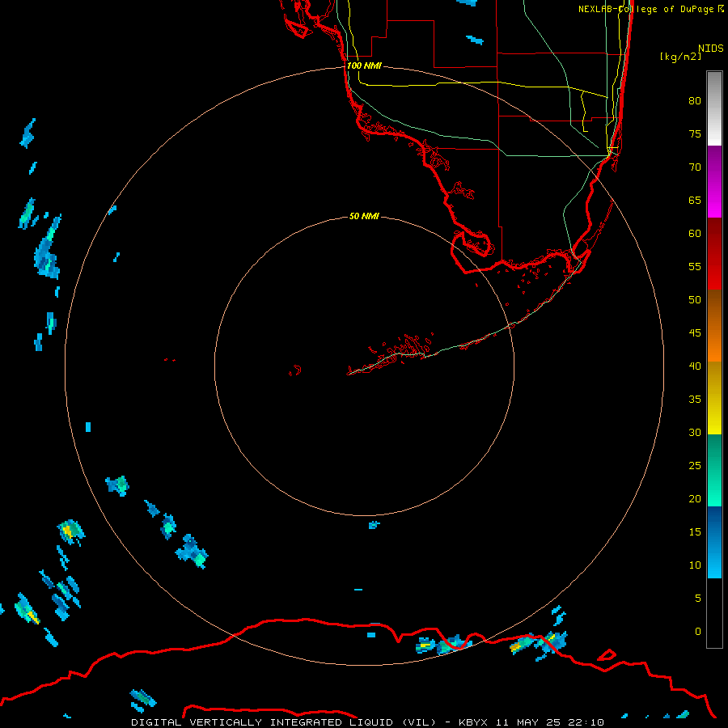Click the 15 value on the color scale
Image resolution: width=728 pixels, height=728 pixels.
tap(695, 532)
